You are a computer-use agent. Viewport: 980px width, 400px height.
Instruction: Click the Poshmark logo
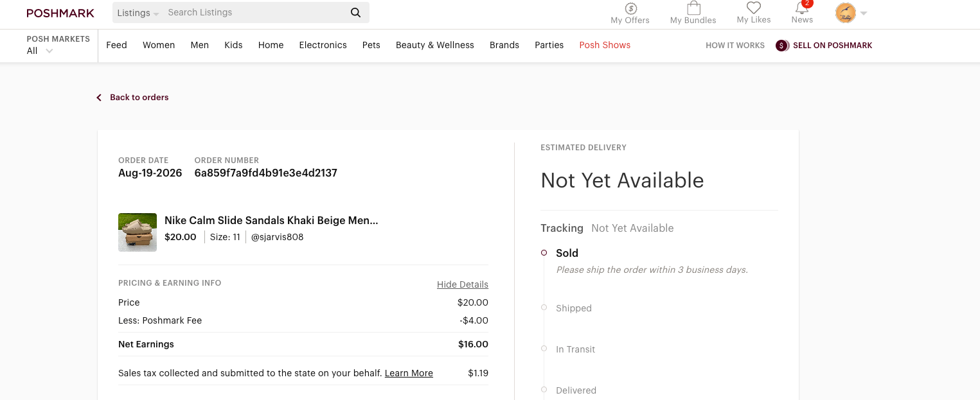tap(60, 13)
